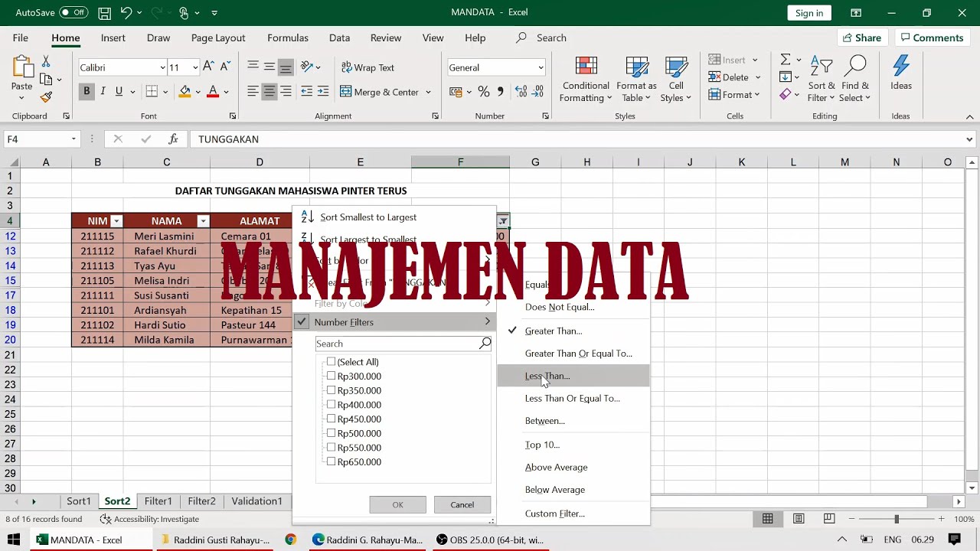Switch to the Insert ribbon tab
This screenshot has width=980, height=551.
[x=113, y=37]
